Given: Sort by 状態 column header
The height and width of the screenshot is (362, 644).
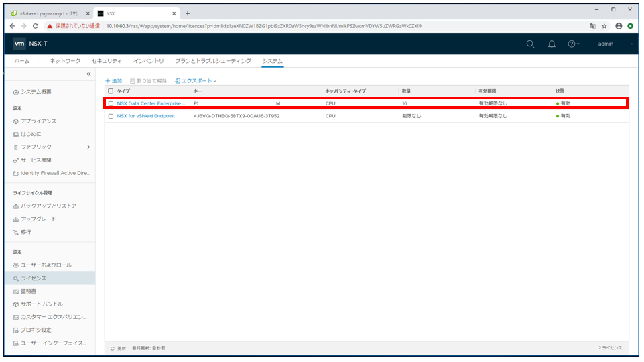Looking at the screenshot, I should pos(560,90).
